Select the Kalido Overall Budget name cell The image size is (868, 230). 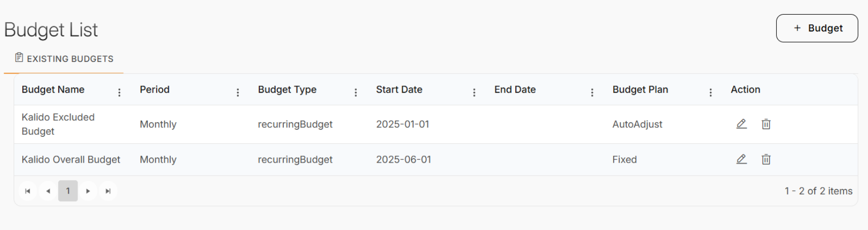(x=71, y=160)
